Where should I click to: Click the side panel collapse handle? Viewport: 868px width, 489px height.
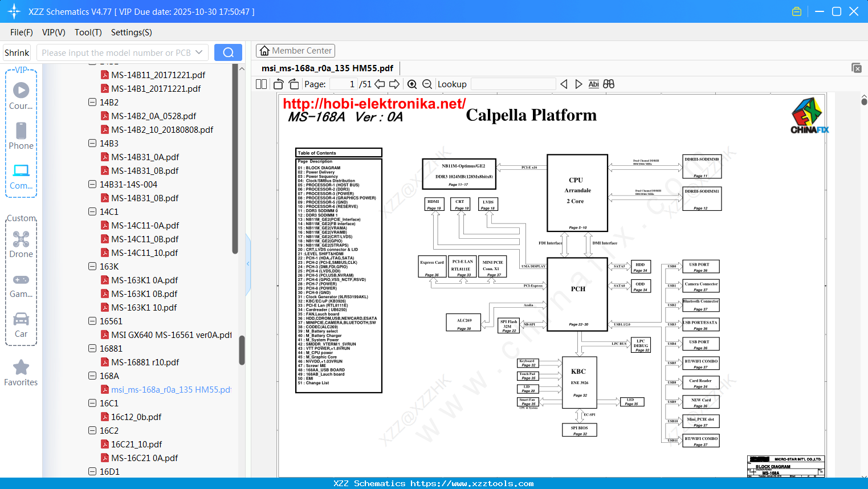tap(248, 264)
